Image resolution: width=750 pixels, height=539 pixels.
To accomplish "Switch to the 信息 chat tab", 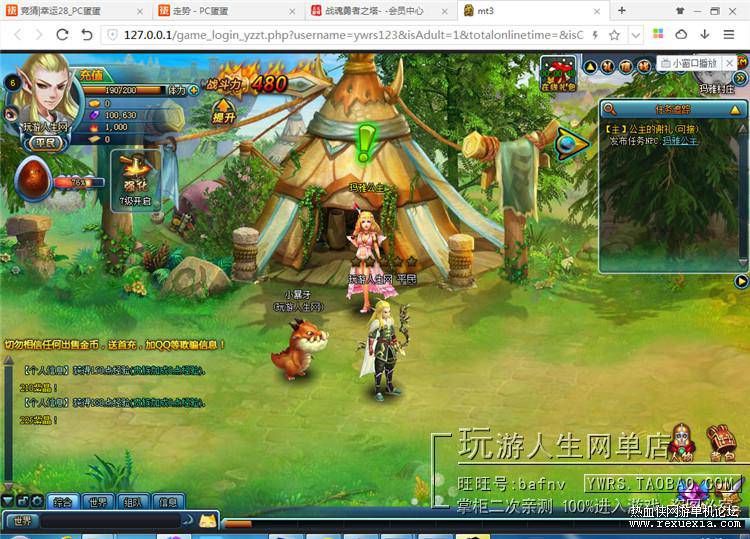I will click(168, 502).
